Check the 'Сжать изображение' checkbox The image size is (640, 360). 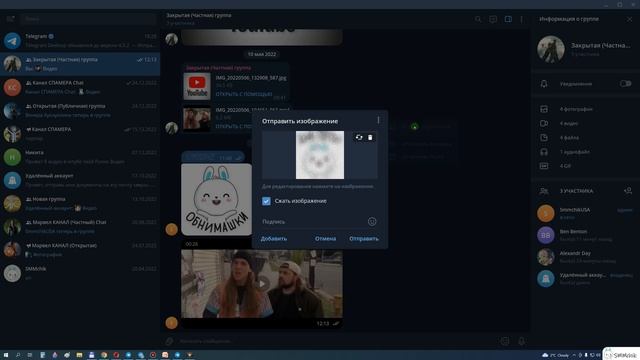[266, 201]
